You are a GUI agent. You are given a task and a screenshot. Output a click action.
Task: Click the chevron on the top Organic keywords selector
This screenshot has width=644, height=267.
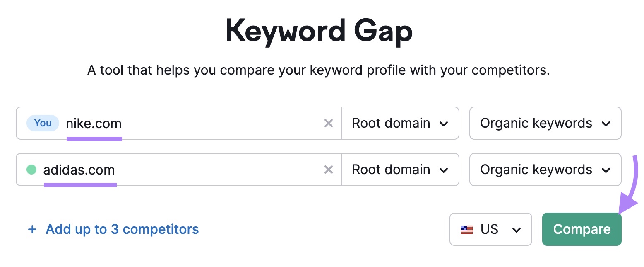[607, 123]
